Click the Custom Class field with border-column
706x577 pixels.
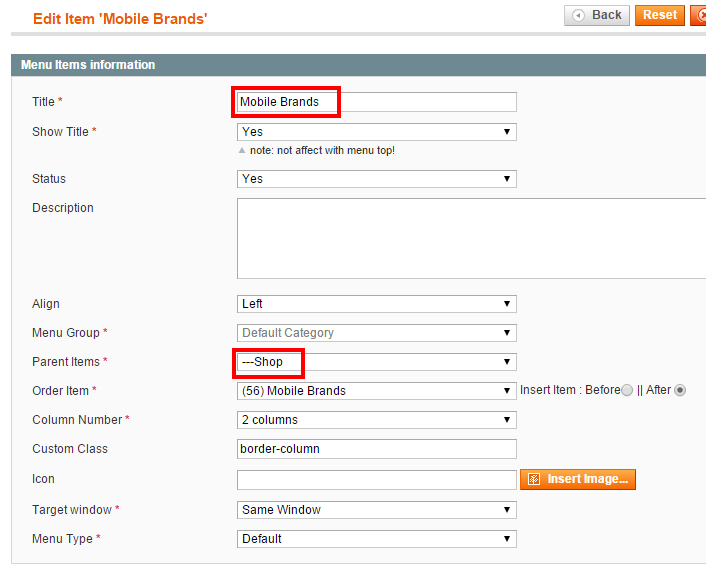[376, 449]
